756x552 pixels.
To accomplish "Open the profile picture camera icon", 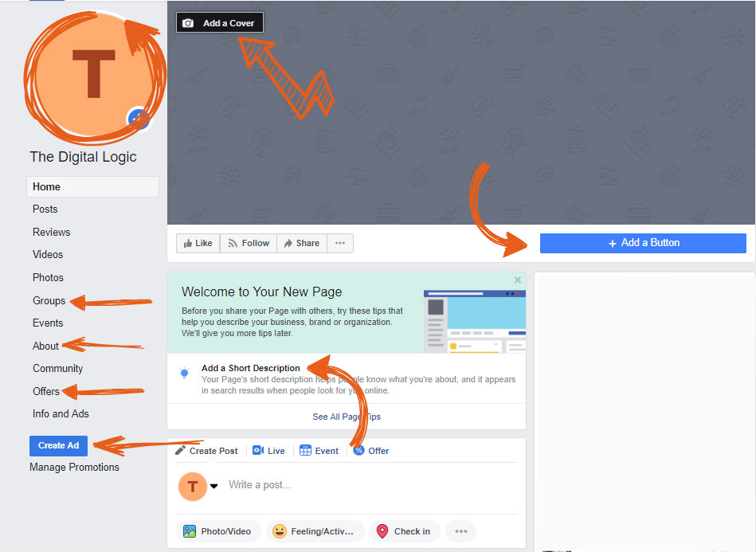I will [138, 119].
